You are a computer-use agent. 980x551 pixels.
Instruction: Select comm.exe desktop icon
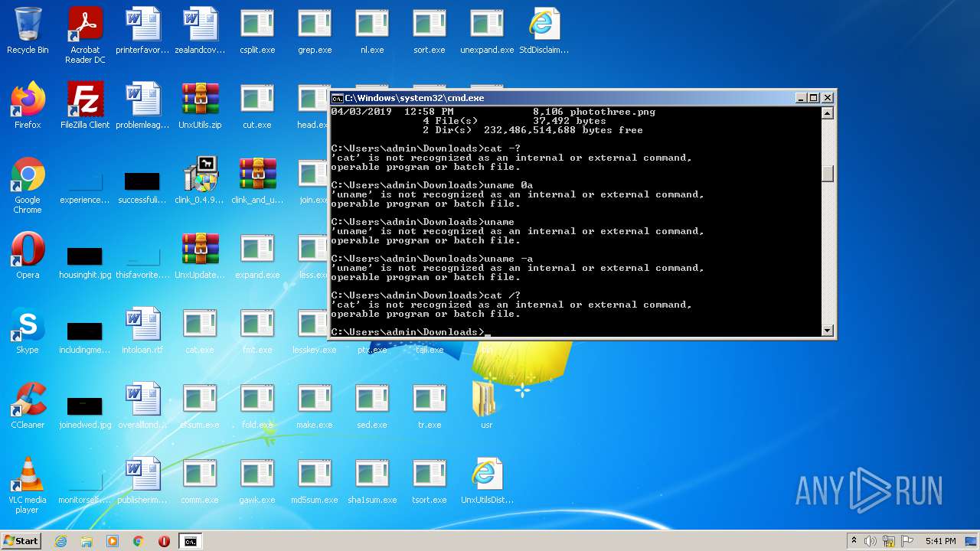(x=200, y=481)
